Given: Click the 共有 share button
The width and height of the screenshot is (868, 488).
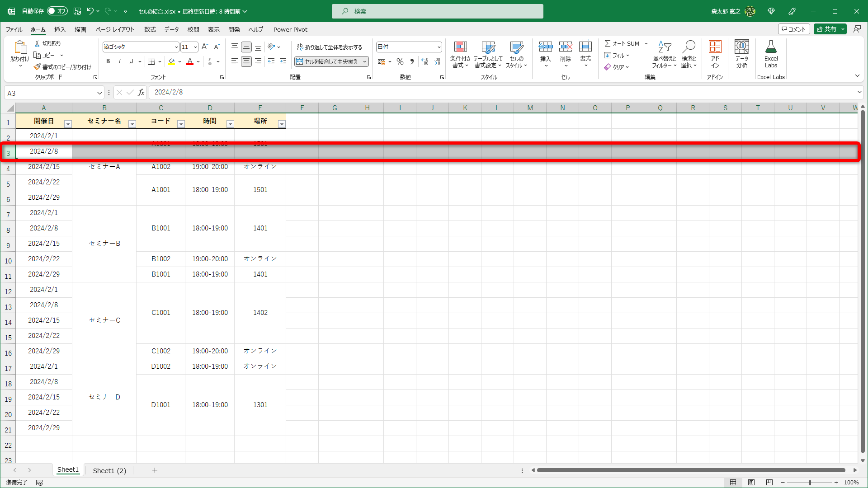Looking at the screenshot, I should point(826,29).
